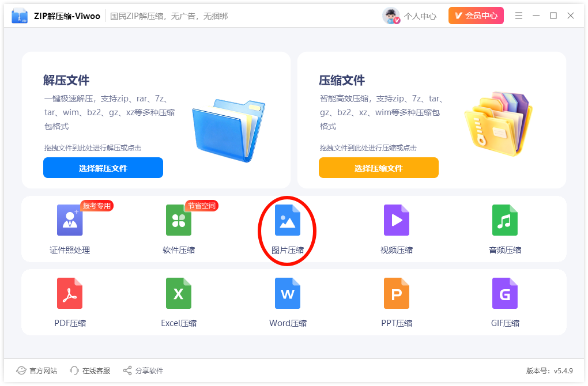
Task: Visit 官方网站 link
Action: [x=43, y=370]
